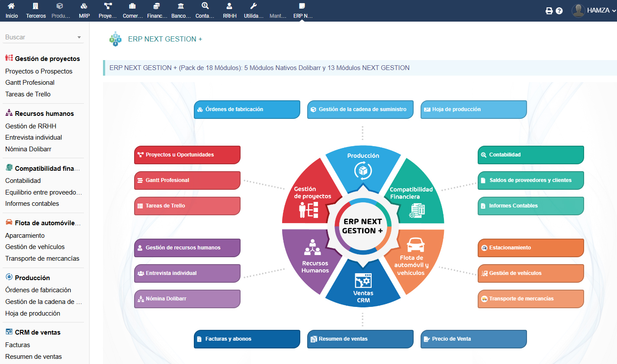Open the Bancos institution icon

pos(181,6)
